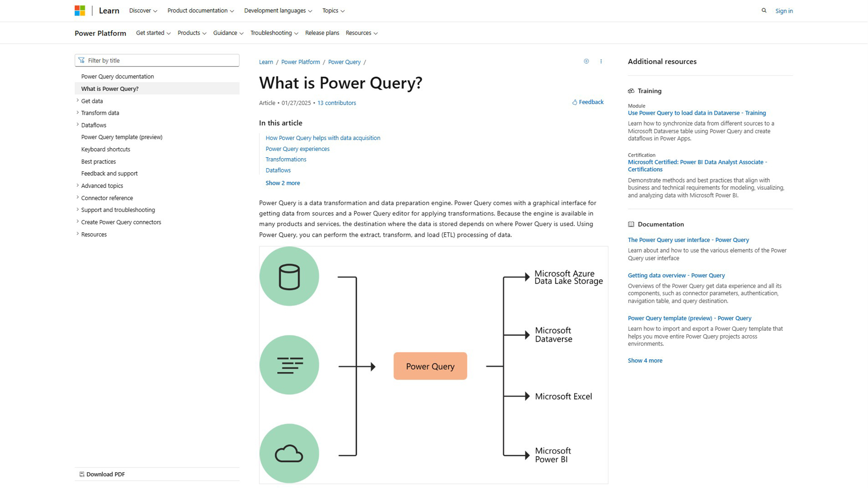
Task: Open Use Power Query to load data training
Action: (x=697, y=113)
